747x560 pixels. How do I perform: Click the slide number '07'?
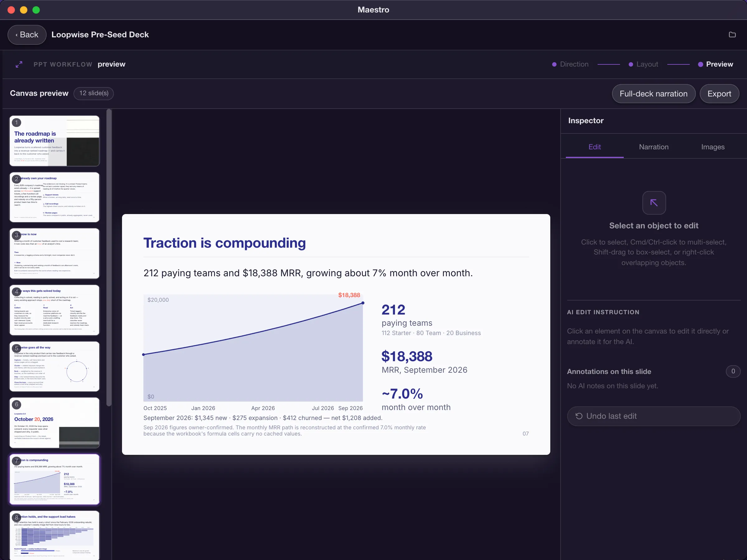[525, 434]
